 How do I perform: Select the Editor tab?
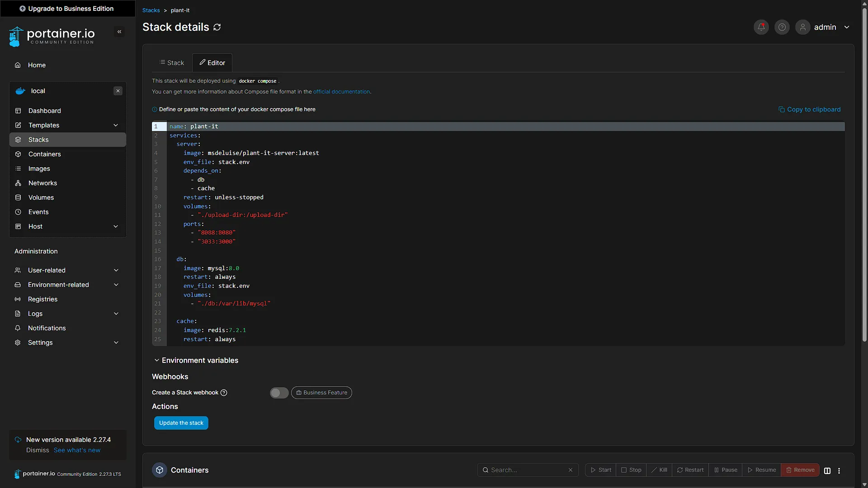pos(212,63)
